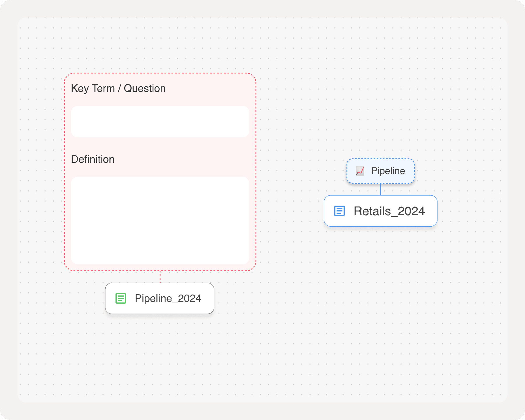Select the red dashed flashcard panel border

(x=160, y=73)
